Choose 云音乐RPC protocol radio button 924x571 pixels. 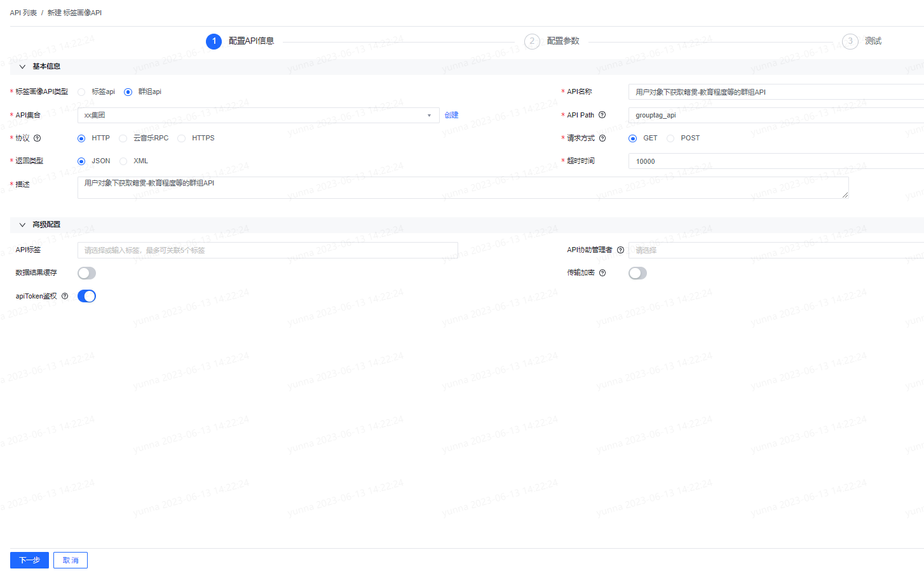pyautogui.click(x=123, y=138)
